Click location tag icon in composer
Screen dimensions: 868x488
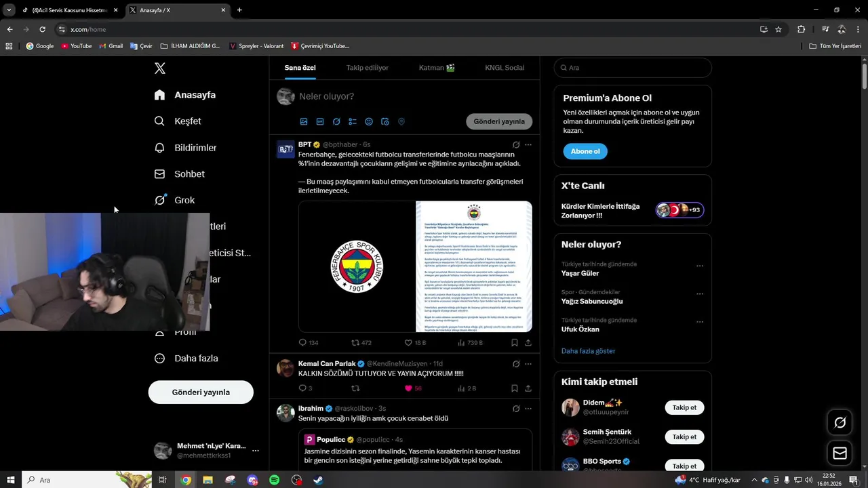401,122
